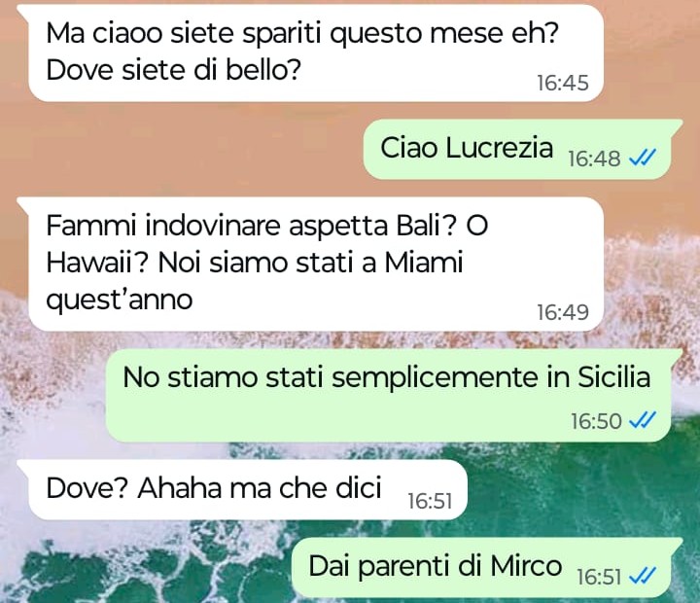
Task: Select "No stiamo stati semplicemente in Sicilia" bubble
Action: pos(394,395)
